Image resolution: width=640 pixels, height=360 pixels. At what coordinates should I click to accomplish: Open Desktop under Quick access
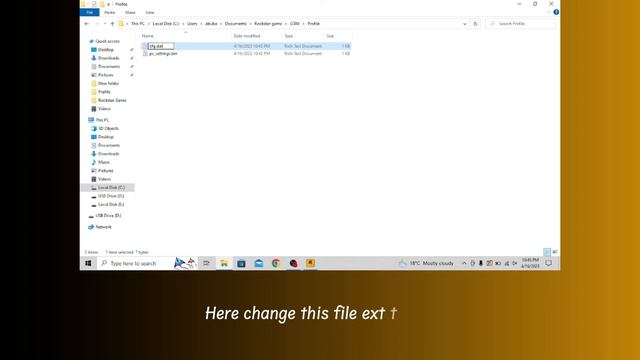pos(106,50)
